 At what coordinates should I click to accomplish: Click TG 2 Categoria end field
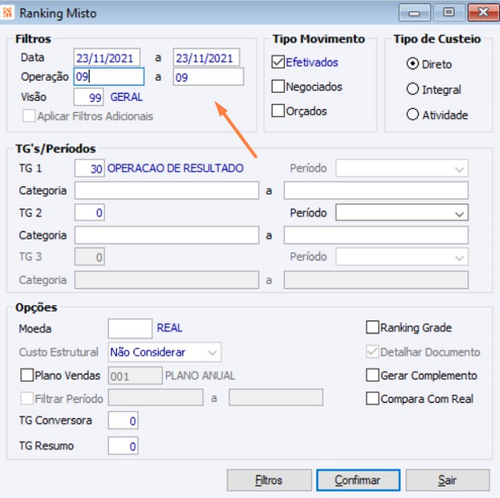click(x=376, y=235)
